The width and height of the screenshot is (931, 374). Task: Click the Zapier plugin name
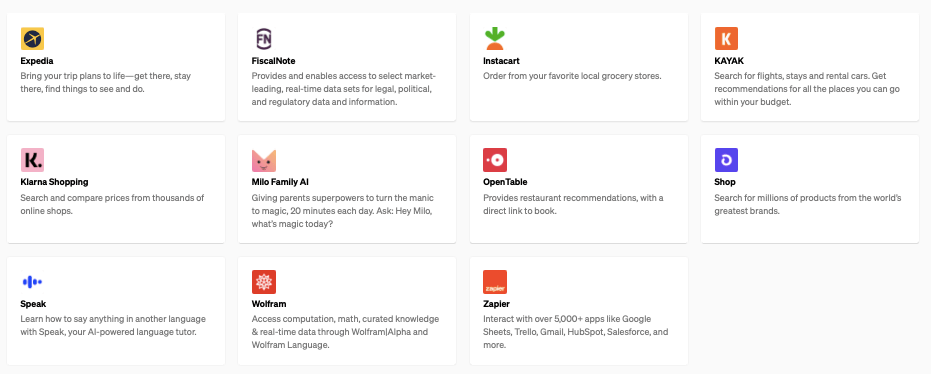pyautogui.click(x=496, y=304)
